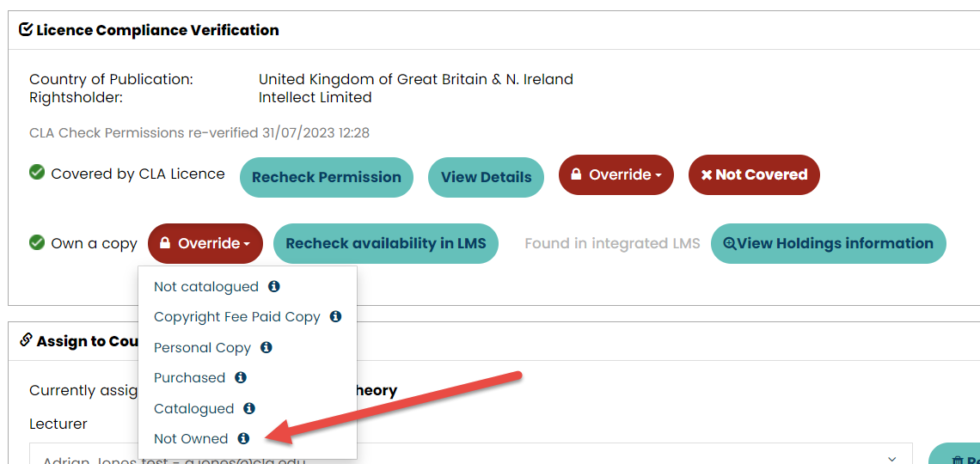The image size is (980, 464).
Task: Select Personal Copy menu entry
Action: coord(202,347)
